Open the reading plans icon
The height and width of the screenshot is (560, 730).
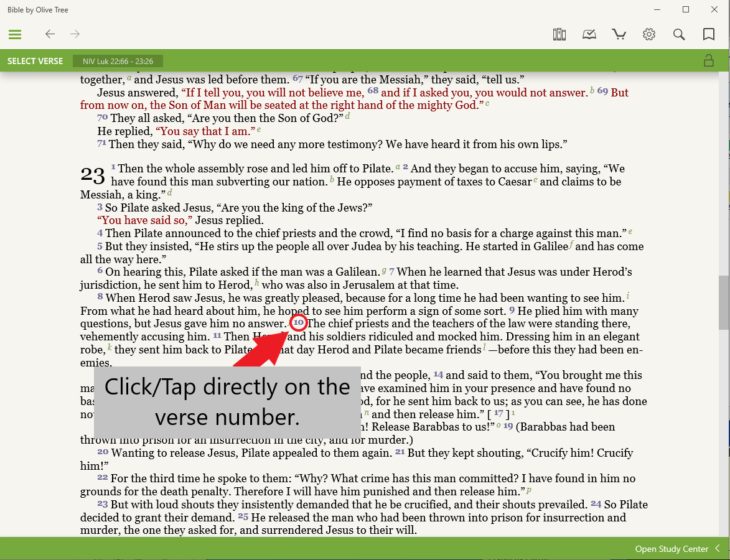[x=589, y=34]
